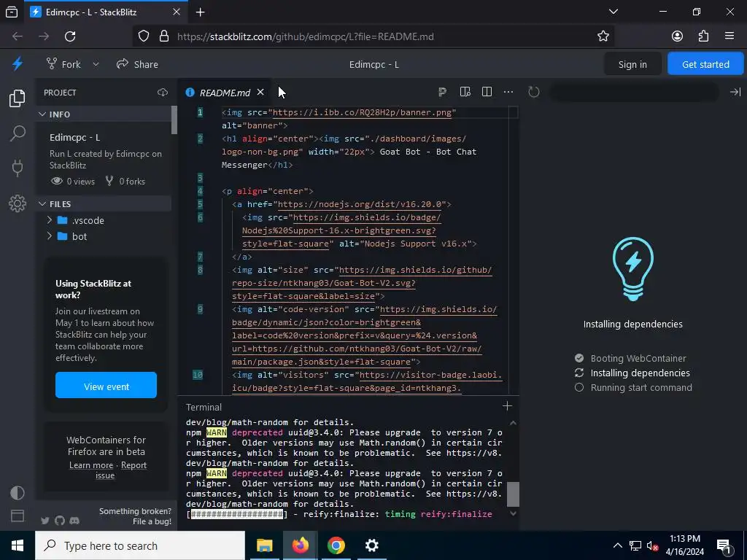Click the preview URL address field

coord(634,92)
